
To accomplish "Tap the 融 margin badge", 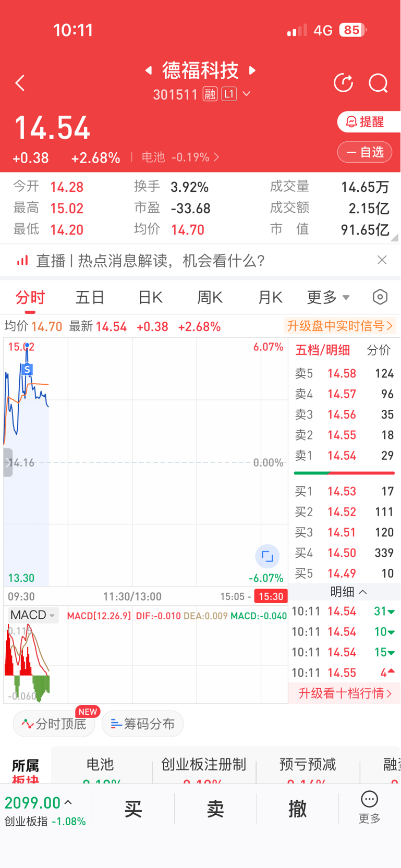I will 210,94.
